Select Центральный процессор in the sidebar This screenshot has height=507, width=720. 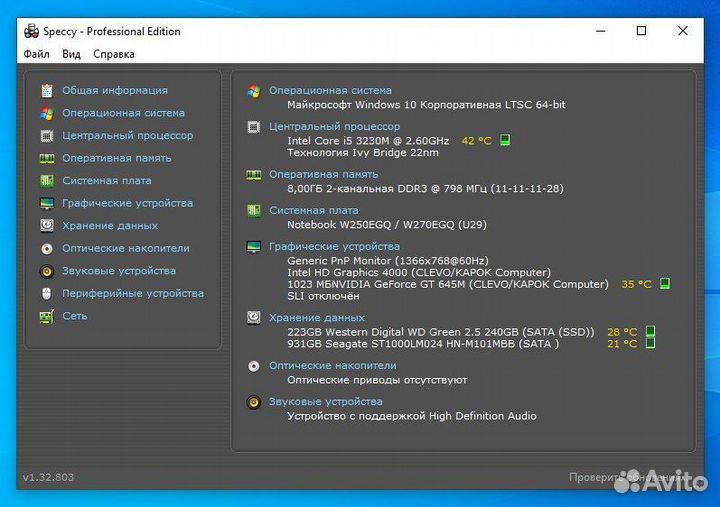pos(128,135)
